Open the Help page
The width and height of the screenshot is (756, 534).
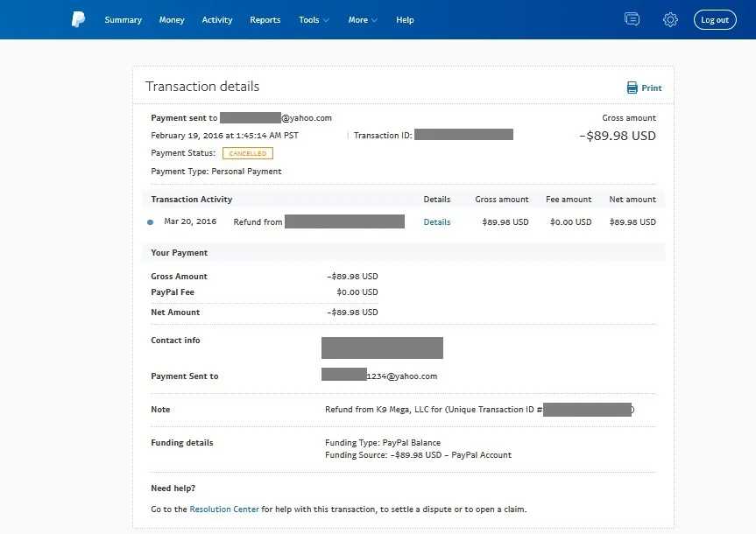[x=405, y=20]
